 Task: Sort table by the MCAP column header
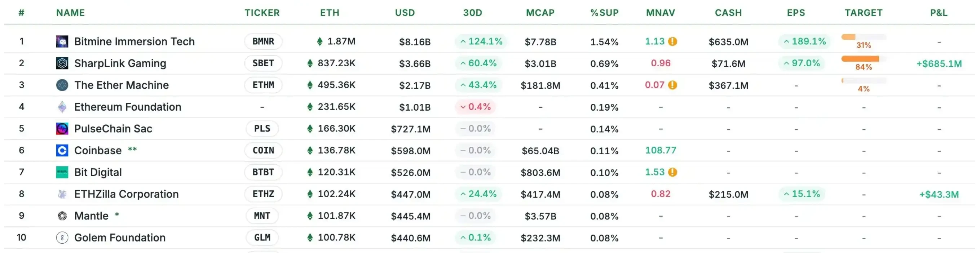click(540, 13)
